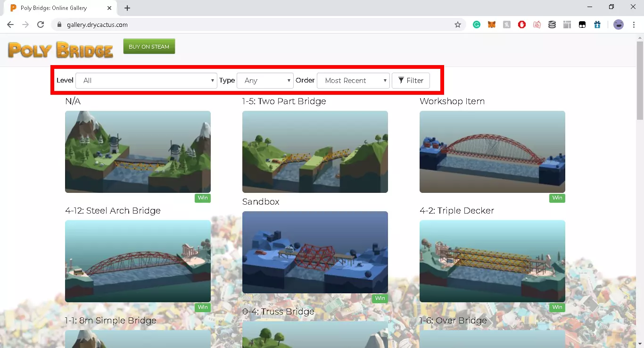Click the Buy on Steam button

[149, 46]
